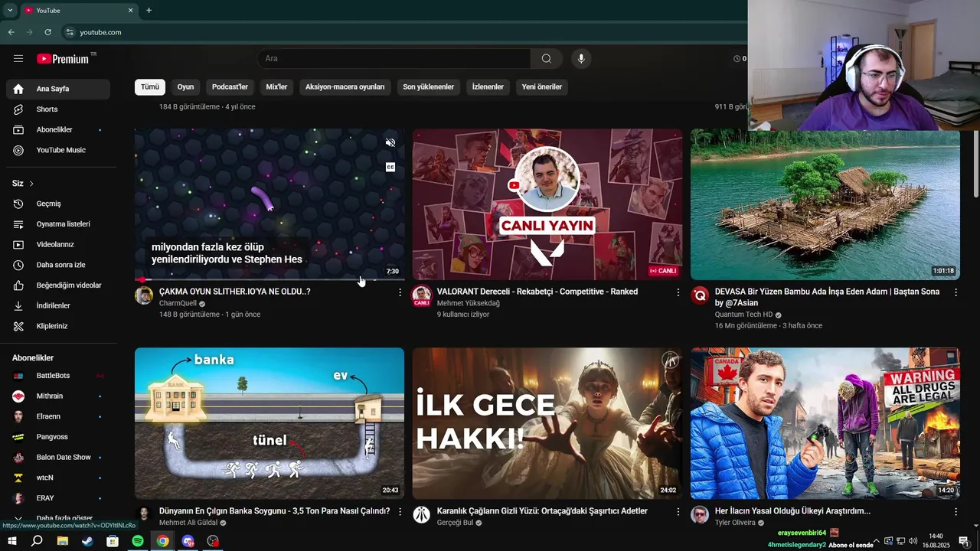Open ÇAKMA OYUN SLITHER.IO'YA NE OLDU video title
The image size is (980, 551).
234,292
